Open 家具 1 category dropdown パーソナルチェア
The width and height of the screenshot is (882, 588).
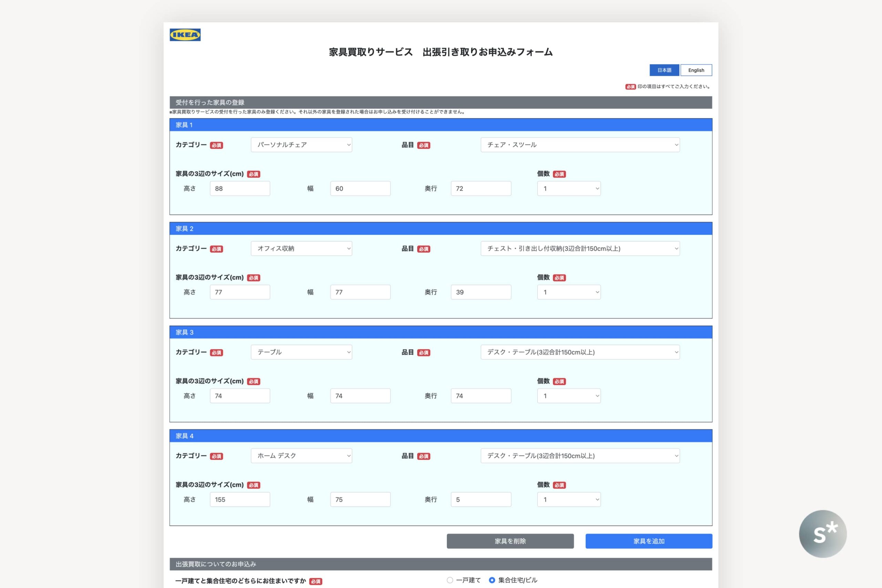click(301, 145)
